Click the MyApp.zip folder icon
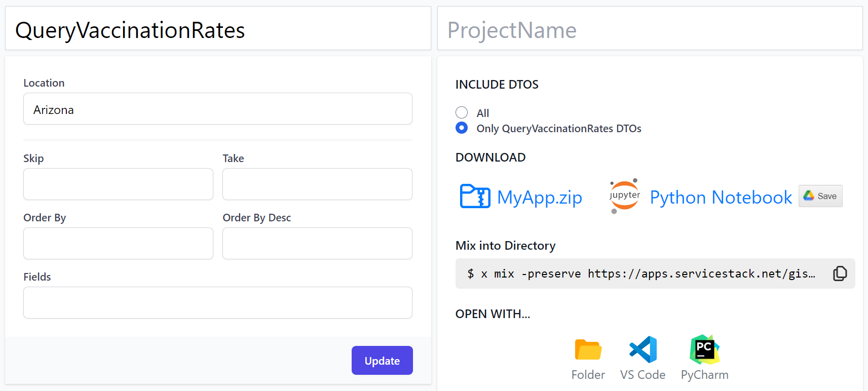Screen dimensions: 868x391 point(475,196)
